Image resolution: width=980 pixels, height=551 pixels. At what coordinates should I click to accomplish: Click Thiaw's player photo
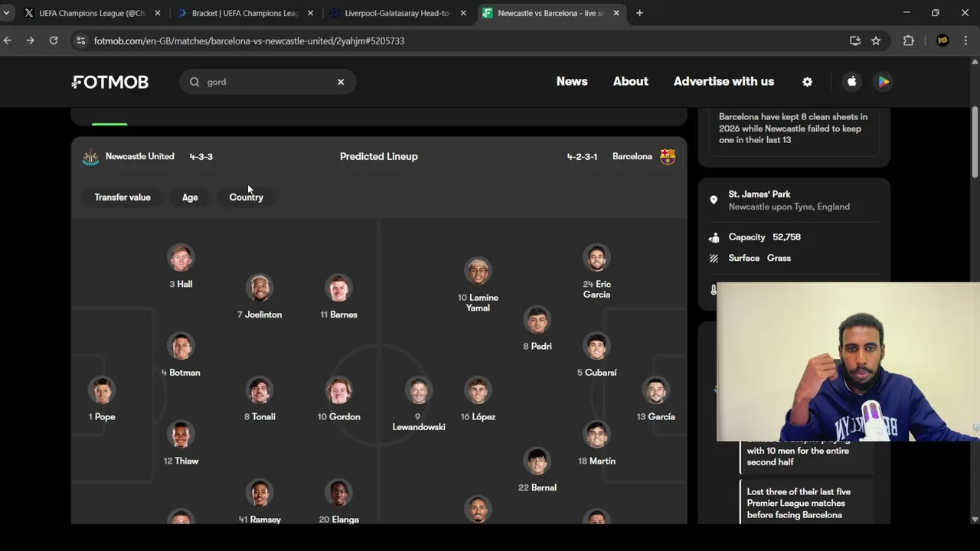pos(181,435)
